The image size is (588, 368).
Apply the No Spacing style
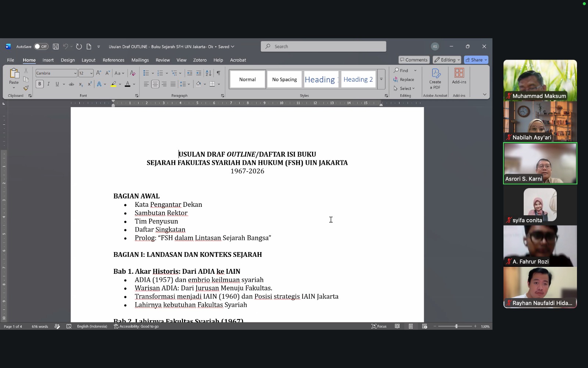coord(284,79)
